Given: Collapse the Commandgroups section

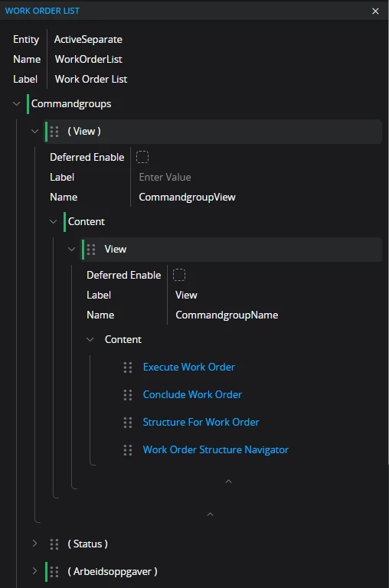Looking at the screenshot, I should (17, 103).
